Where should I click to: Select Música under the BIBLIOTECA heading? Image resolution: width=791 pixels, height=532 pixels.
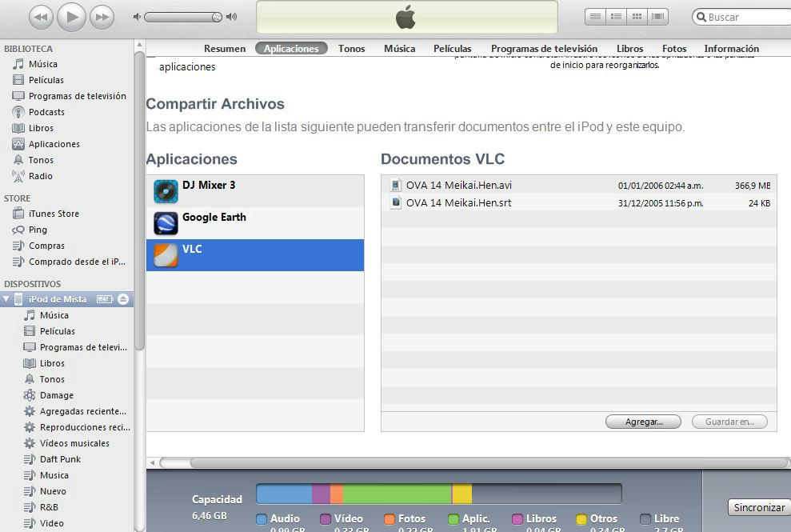43,64
